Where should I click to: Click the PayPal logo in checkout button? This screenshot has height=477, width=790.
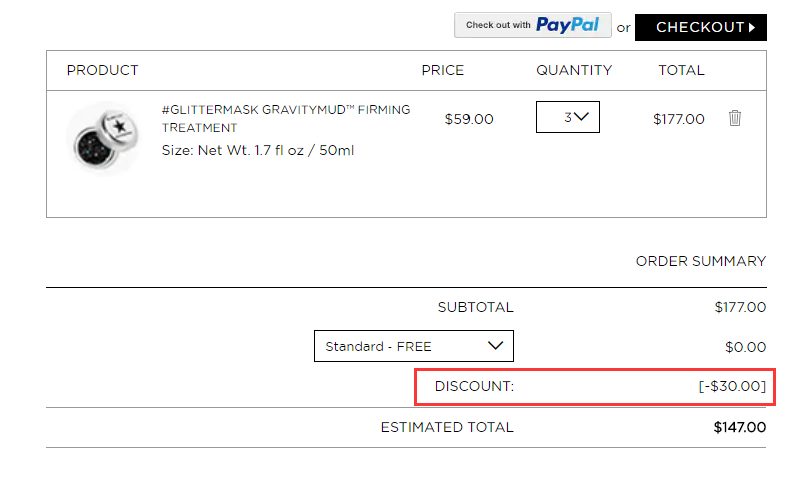click(x=567, y=25)
